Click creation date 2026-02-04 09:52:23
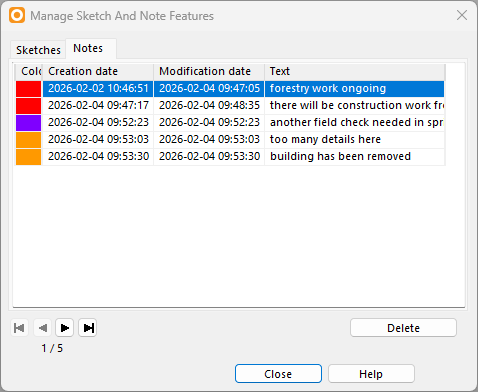Screen dimensions: 478x392 [98, 123]
